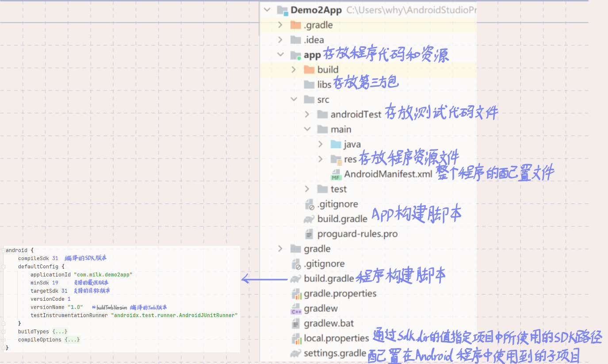Expand the .idea folder chevron

[x=280, y=40]
